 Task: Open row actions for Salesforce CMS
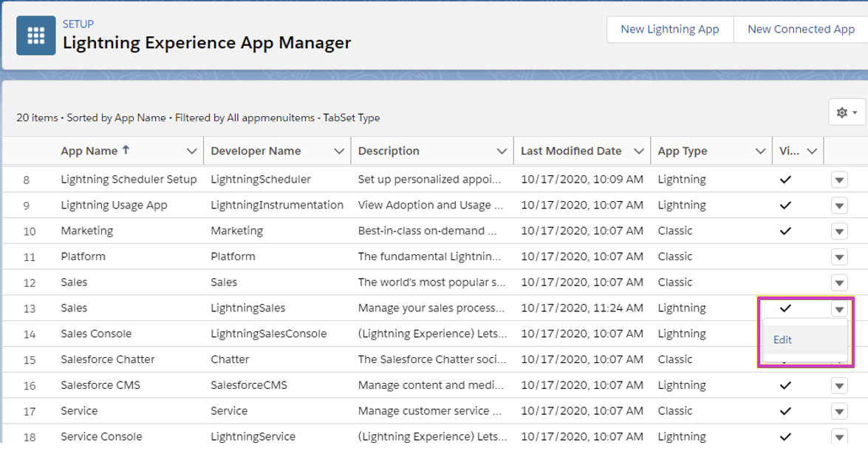click(839, 385)
